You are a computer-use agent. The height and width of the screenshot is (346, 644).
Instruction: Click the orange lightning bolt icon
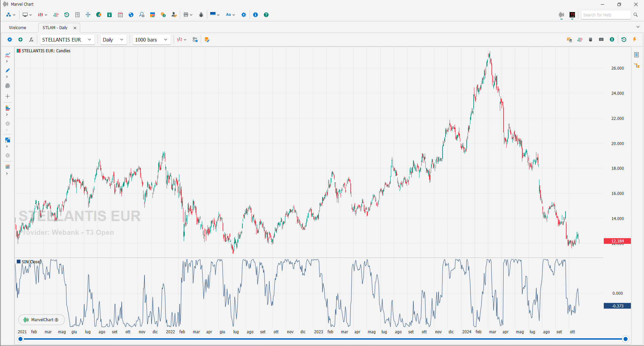(x=635, y=40)
